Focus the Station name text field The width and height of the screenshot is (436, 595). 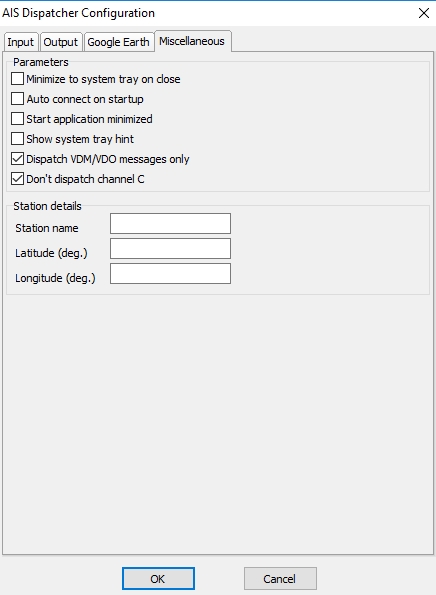click(170, 224)
